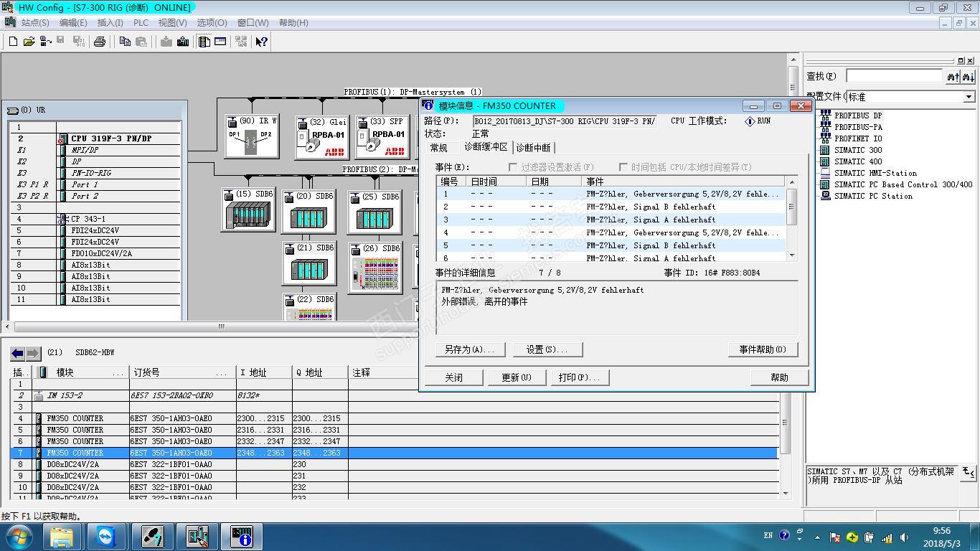The image size is (980, 551).
Task: Toggle the hardware catalog toolbar icon
Action: coord(204,42)
